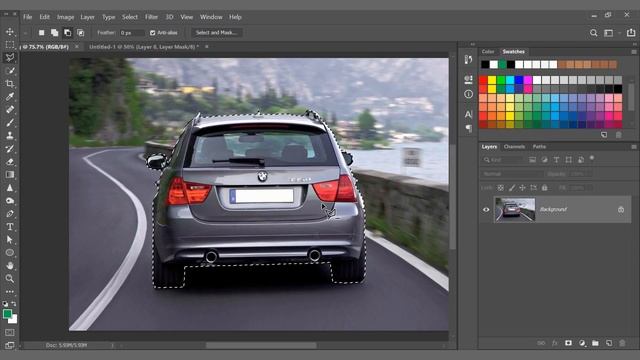Open the Layers panel flyout menu
The height and width of the screenshot is (360, 640).
[633, 147]
